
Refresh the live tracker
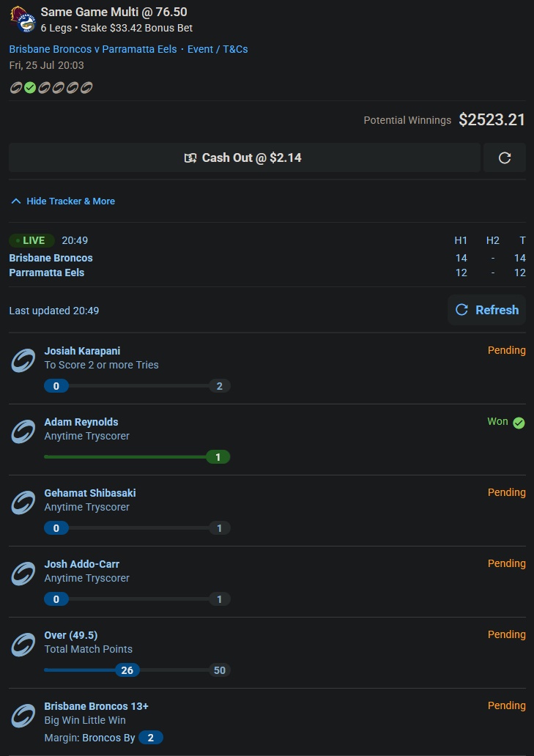click(x=487, y=310)
